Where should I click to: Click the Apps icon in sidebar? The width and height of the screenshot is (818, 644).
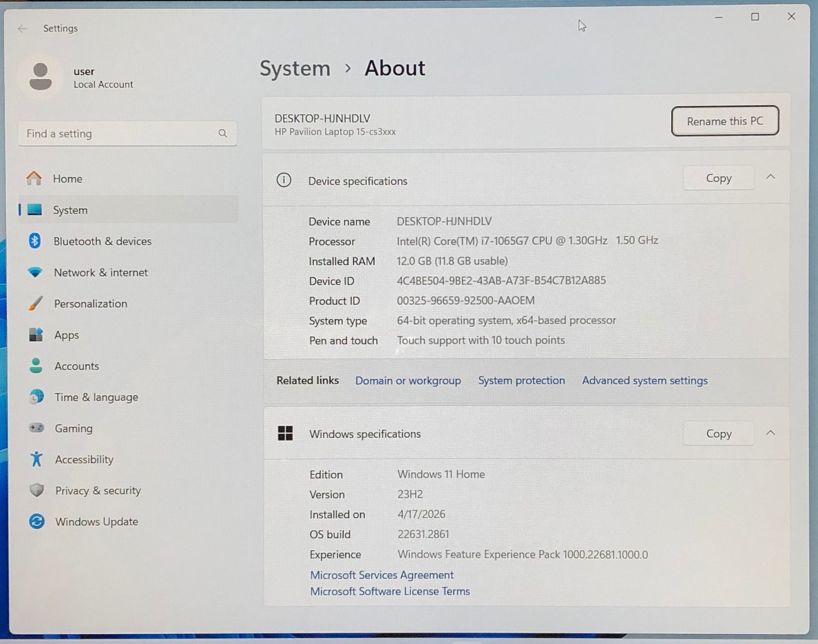(x=36, y=335)
